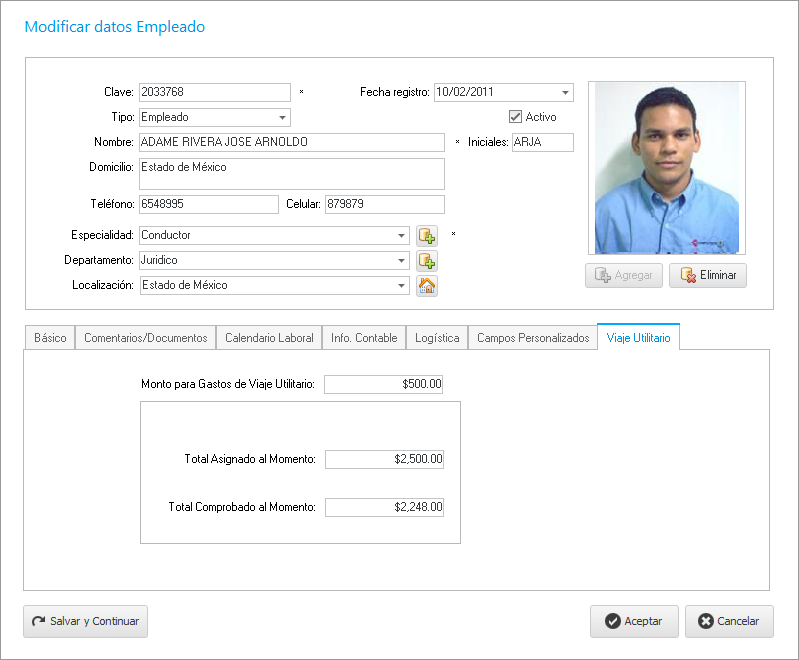Confirm changes with the Aceptar button

634,621
